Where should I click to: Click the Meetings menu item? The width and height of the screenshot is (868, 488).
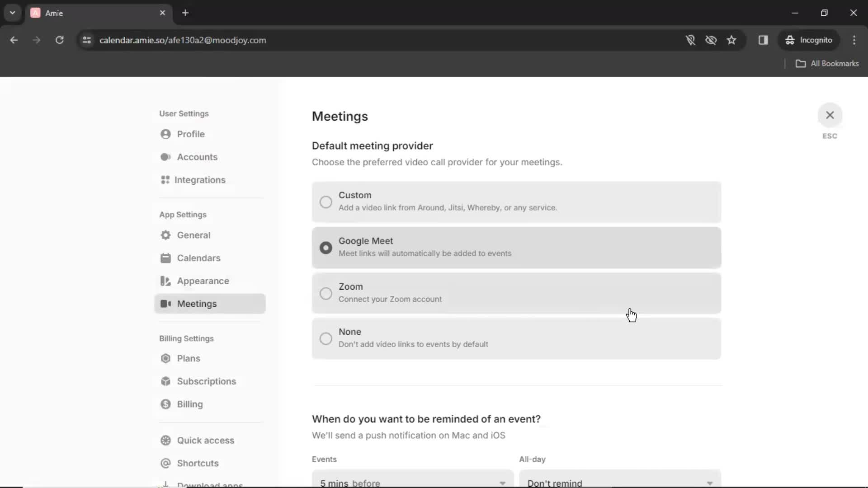tap(197, 304)
